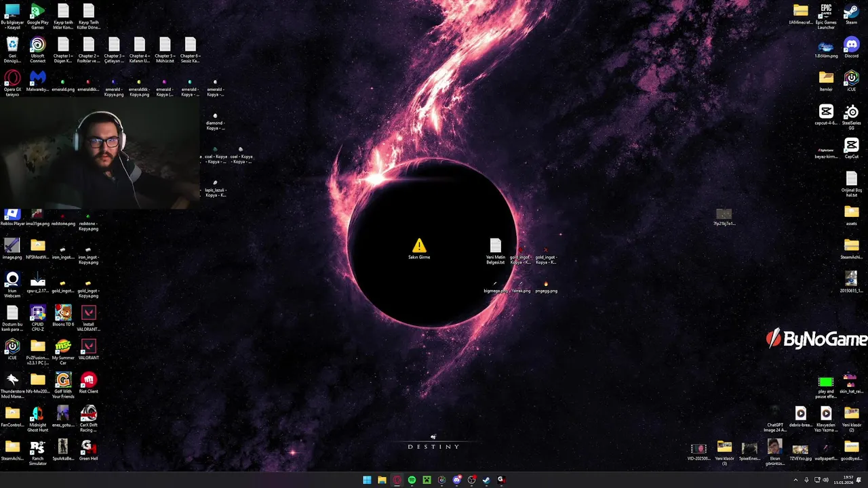Select the IAMinecraft folder
This screenshot has width=868, height=488.
801,14
